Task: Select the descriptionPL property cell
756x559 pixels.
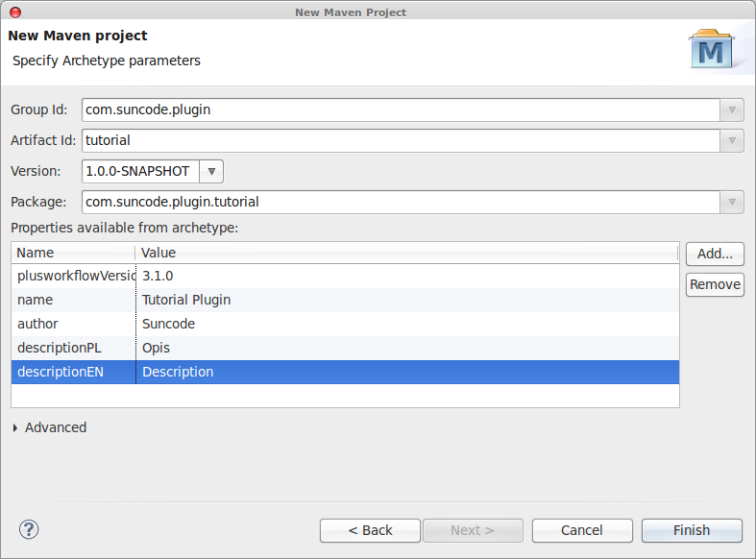Action: tap(74, 348)
